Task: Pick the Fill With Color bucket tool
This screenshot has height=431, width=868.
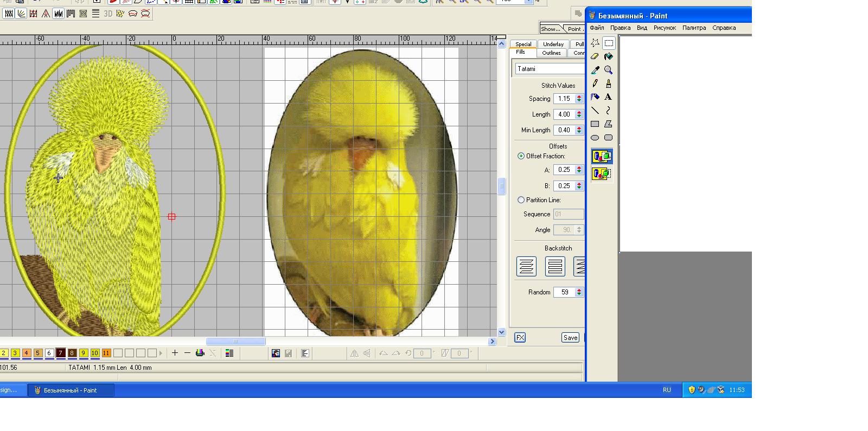Action: pyautogui.click(x=609, y=56)
